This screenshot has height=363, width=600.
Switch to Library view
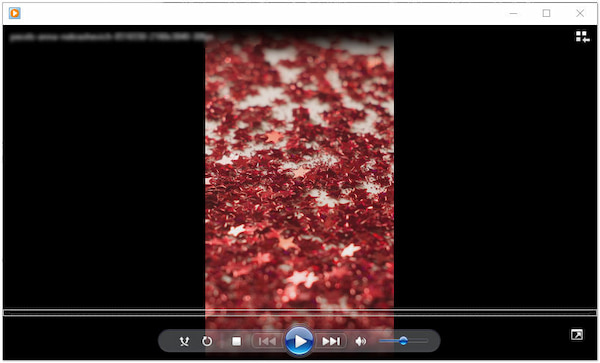[582, 37]
